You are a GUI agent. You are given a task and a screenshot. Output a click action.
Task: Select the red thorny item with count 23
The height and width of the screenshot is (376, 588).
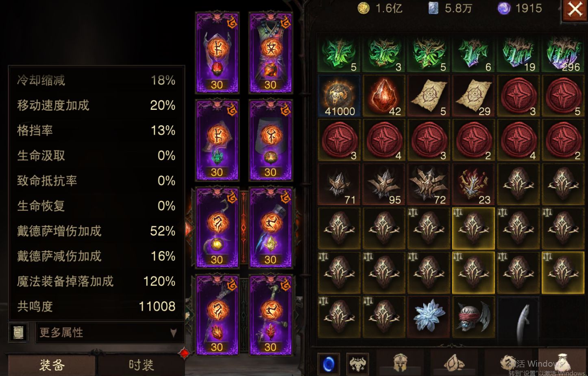point(474,185)
